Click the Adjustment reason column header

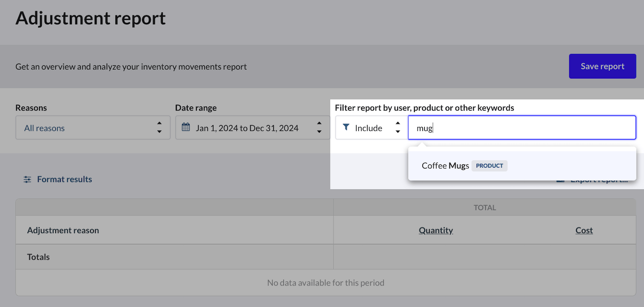click(63, 230)
